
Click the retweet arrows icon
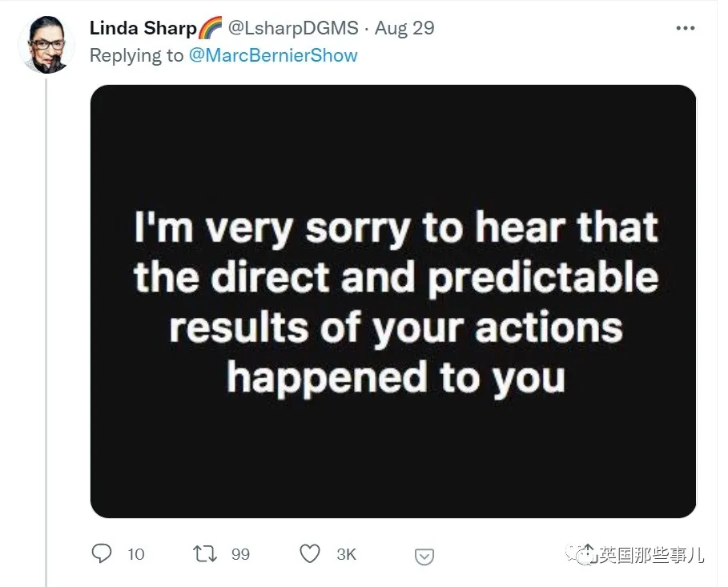coord(204,553)
